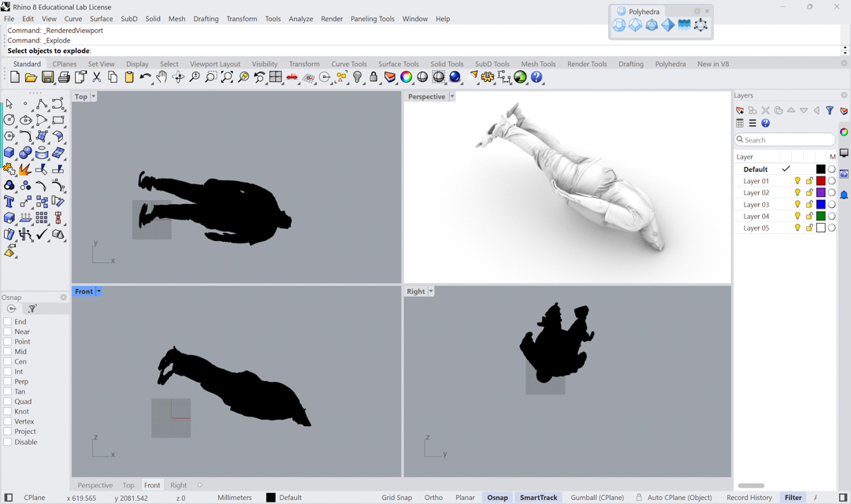Screen dimensions: 851x504
Task: Click the Undo arrow icon
Action: click(x=145, y=77)
